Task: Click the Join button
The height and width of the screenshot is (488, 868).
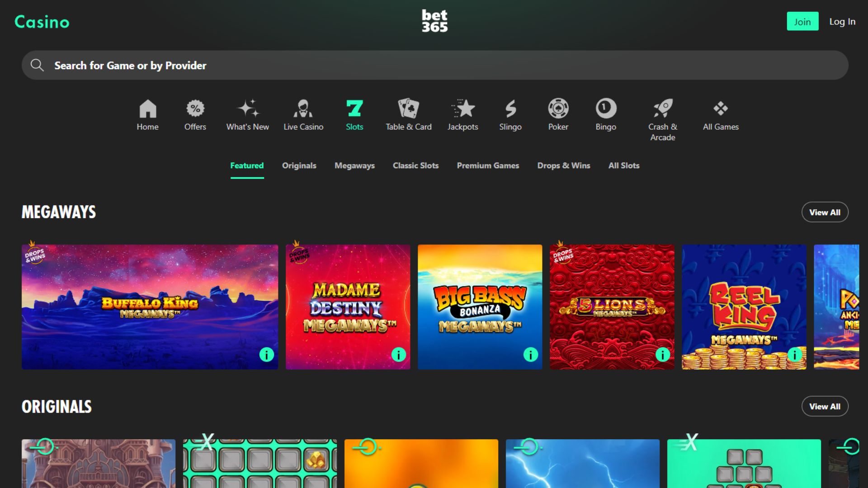Action: click(x=802, y=21)
